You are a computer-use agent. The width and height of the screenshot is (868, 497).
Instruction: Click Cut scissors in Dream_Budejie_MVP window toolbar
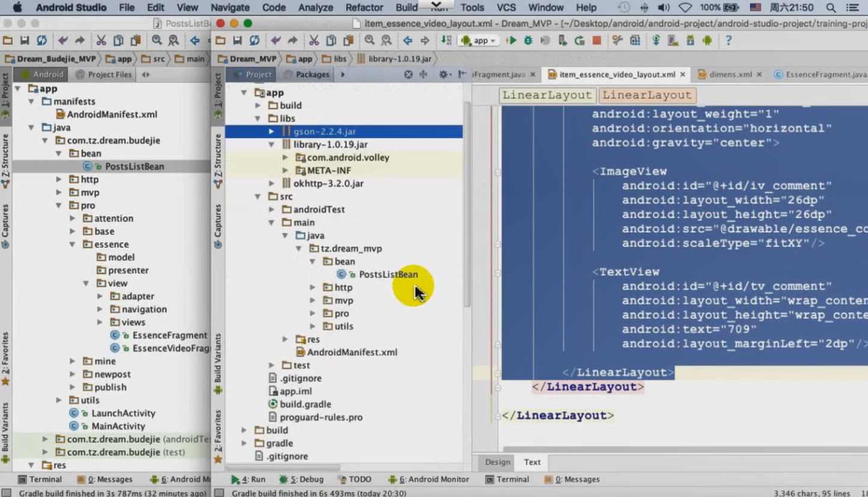click(x=101, y=41)
